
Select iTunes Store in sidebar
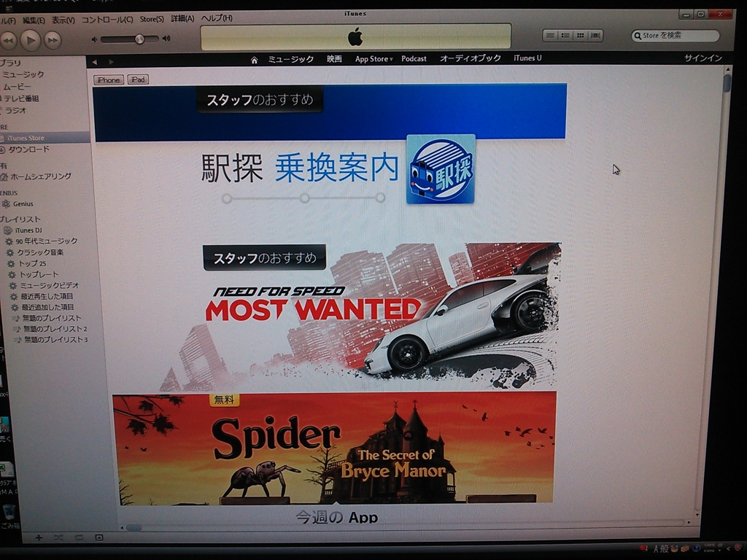[26, 138]
